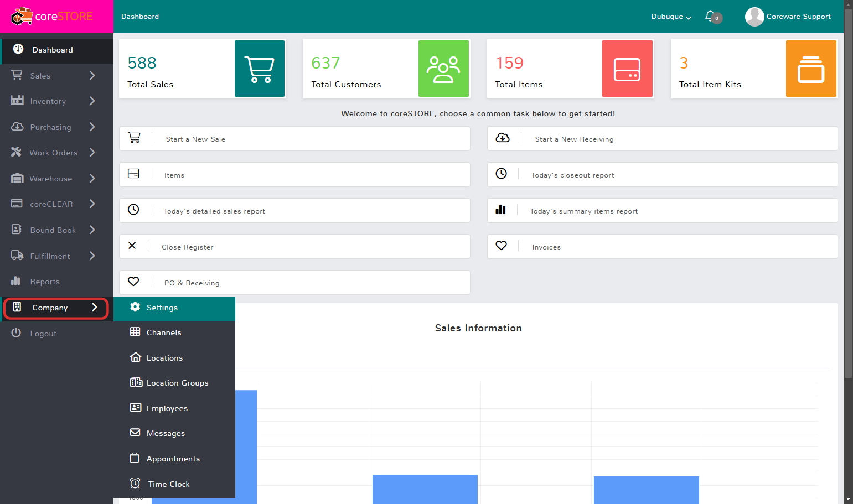Click the red Total Items drive icon

pyautogui.click(x=627, y=69)
